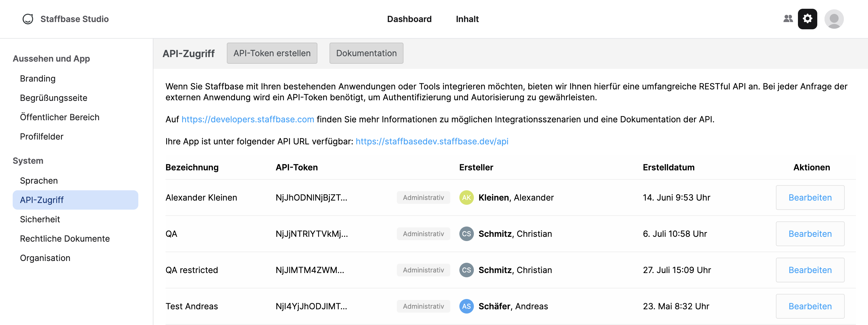
Task: Click the AS avatar of Andreas Schäfer
Action: pos(466,307)
